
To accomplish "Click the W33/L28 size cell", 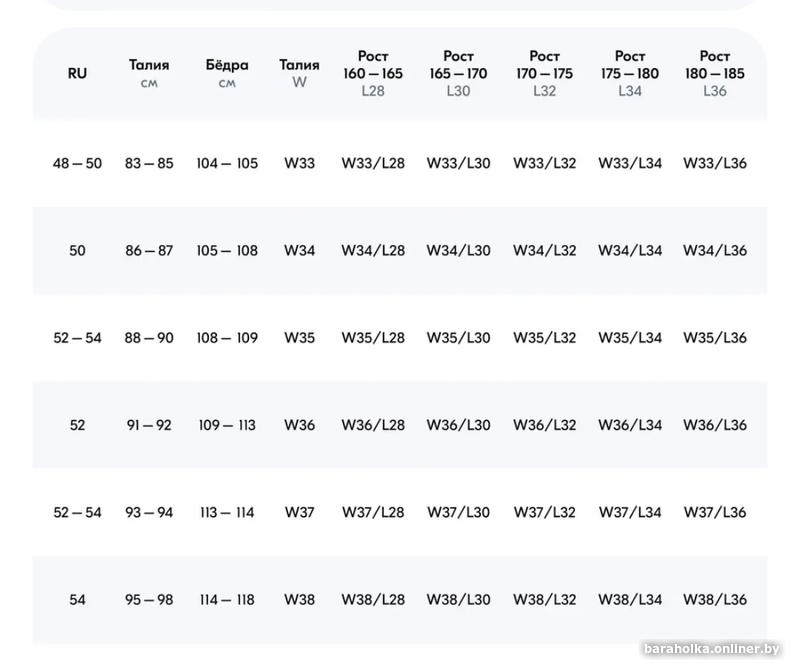I will pyautogui.click(x=373, y=163).
